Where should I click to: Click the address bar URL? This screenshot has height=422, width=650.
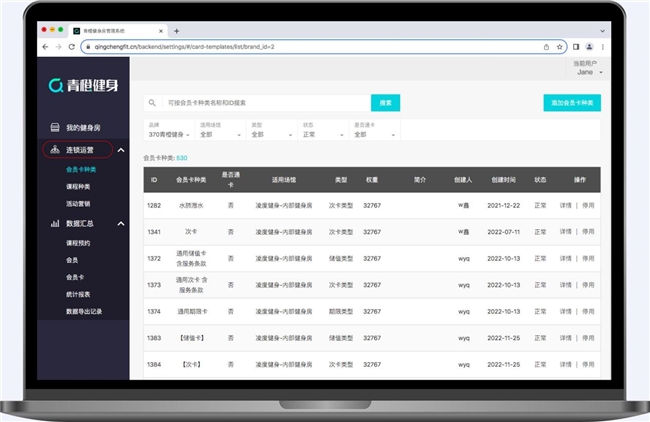pyautogui.click(x=184, y=47)
